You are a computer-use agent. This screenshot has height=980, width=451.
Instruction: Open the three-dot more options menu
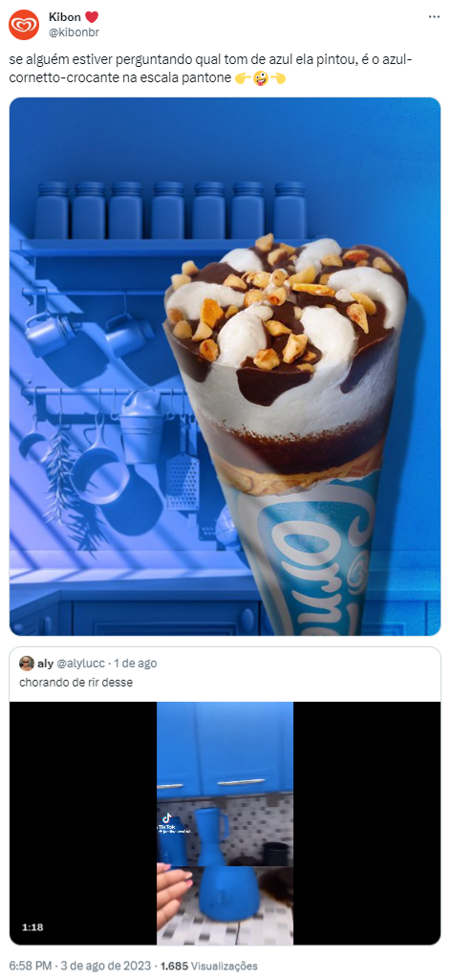coord(434,17)
